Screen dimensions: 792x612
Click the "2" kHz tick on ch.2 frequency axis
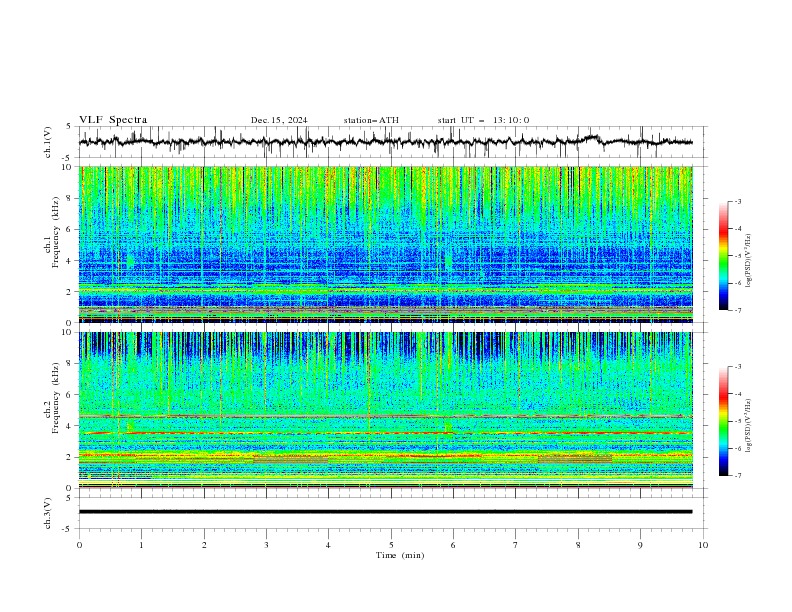point(70,457)
